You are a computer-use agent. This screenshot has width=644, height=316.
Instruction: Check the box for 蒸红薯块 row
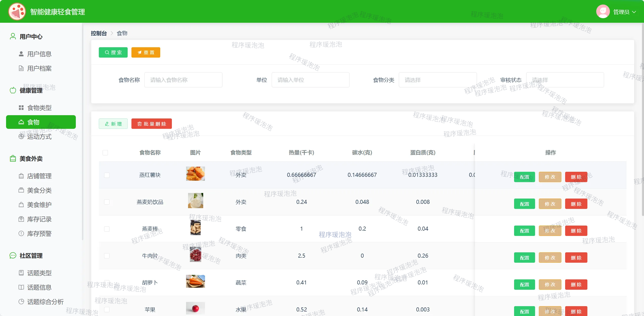107,175
